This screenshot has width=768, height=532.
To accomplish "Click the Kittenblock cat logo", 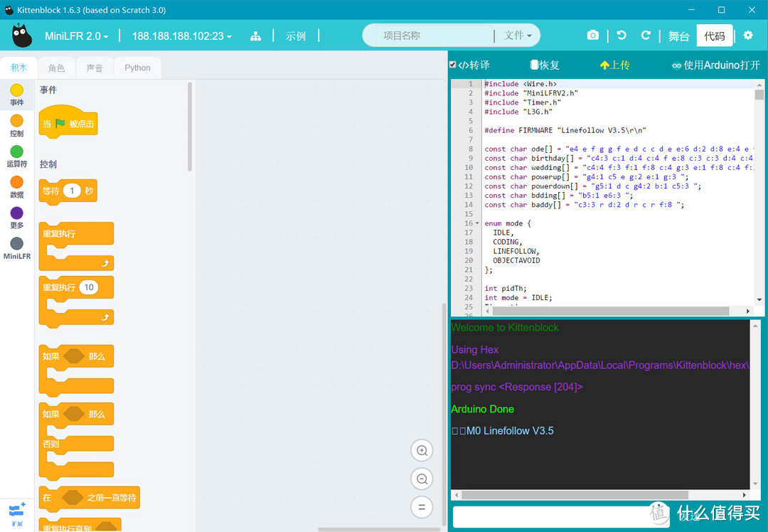I will 22,36.
